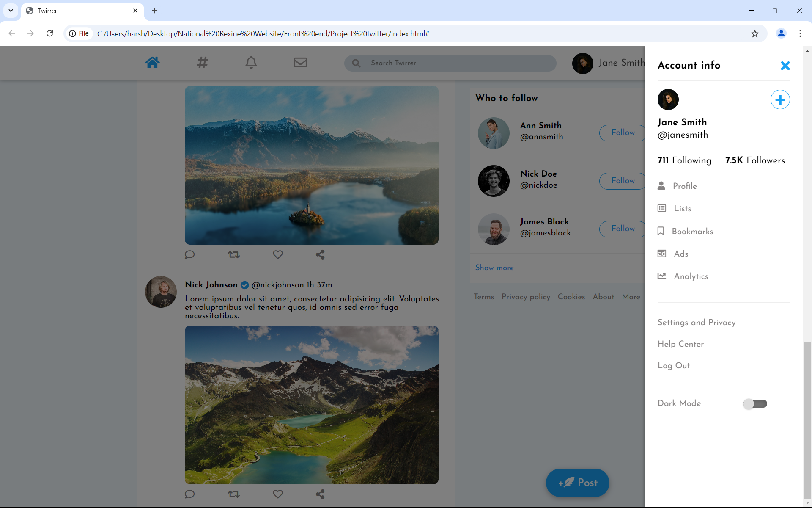Open the tab search dropdown arrow
This screenshot has height=508, width=812.
[11, 11]
